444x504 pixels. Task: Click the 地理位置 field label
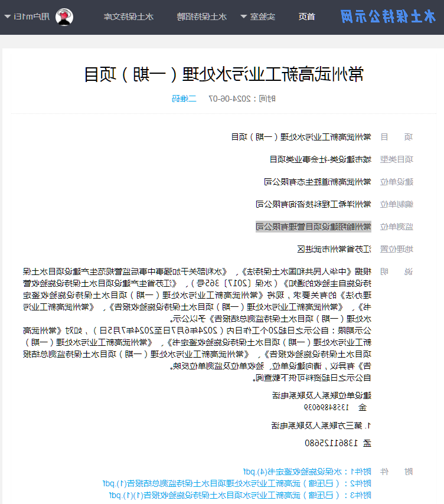coord(396,249)
